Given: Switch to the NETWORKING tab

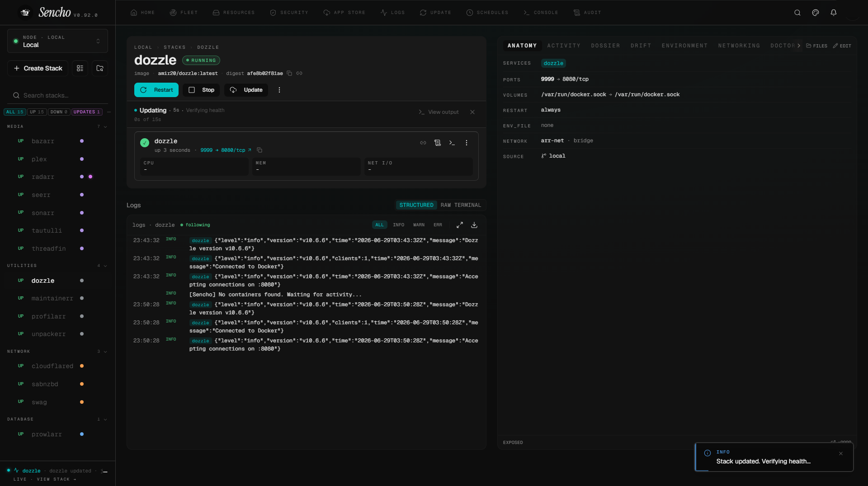Looking at the screenshot, I should tap(739, 46).
